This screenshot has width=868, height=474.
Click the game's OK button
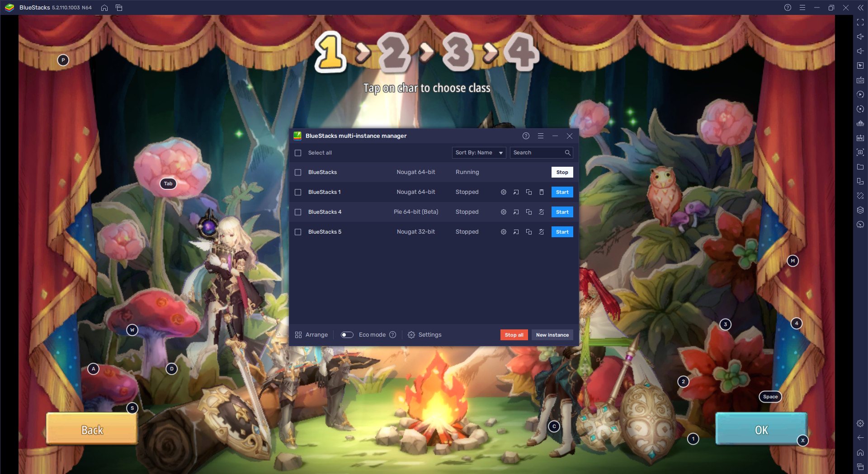tap(761, 429)
